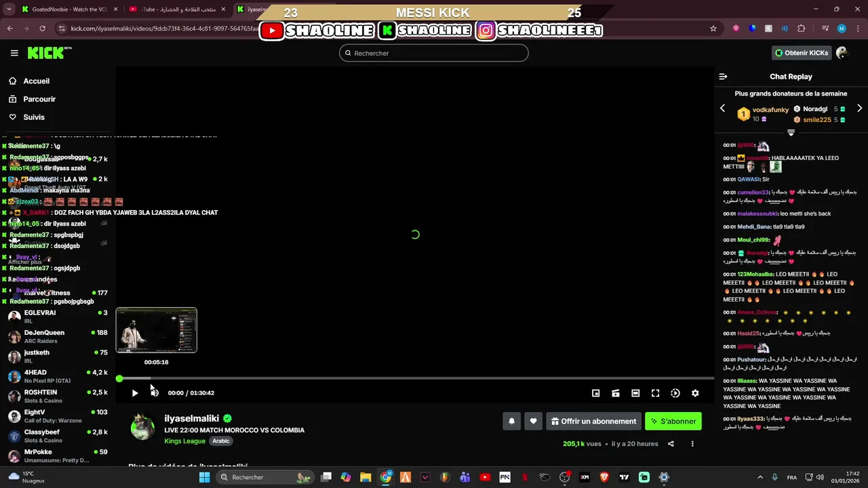The image size is (868, 488).
Task: Open the Kick sidebar hamburger menu
Action: pos(14,53)
